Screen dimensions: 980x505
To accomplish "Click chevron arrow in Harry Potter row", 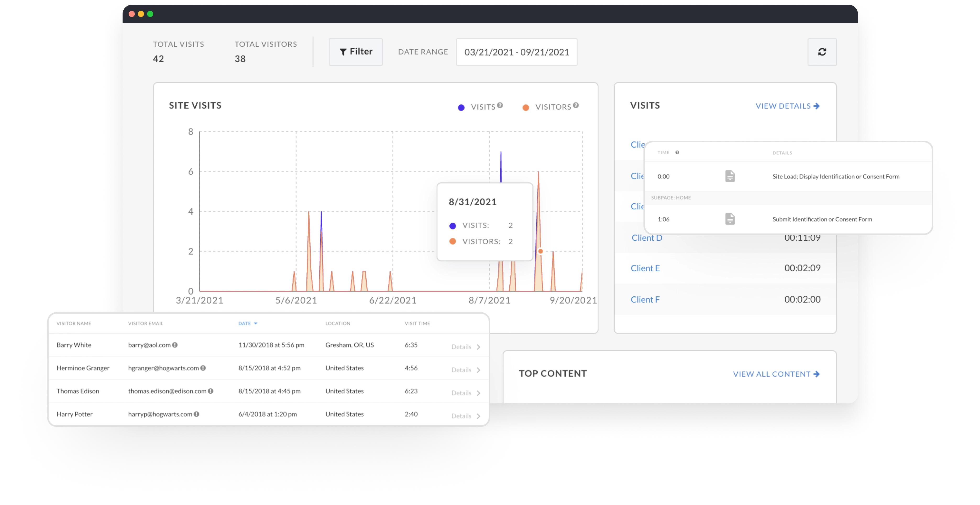I will click(478, 416).
